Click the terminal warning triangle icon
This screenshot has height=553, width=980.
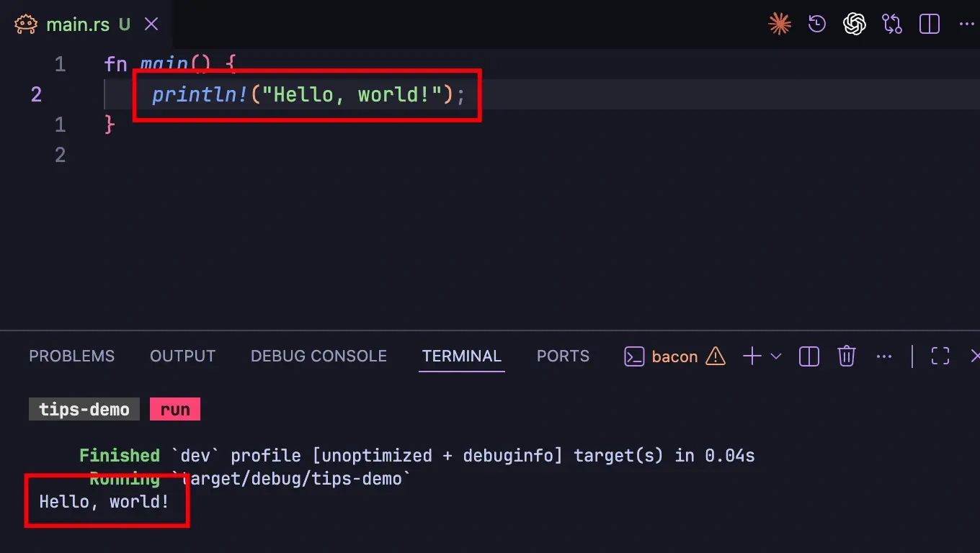(x=715, y=356)
